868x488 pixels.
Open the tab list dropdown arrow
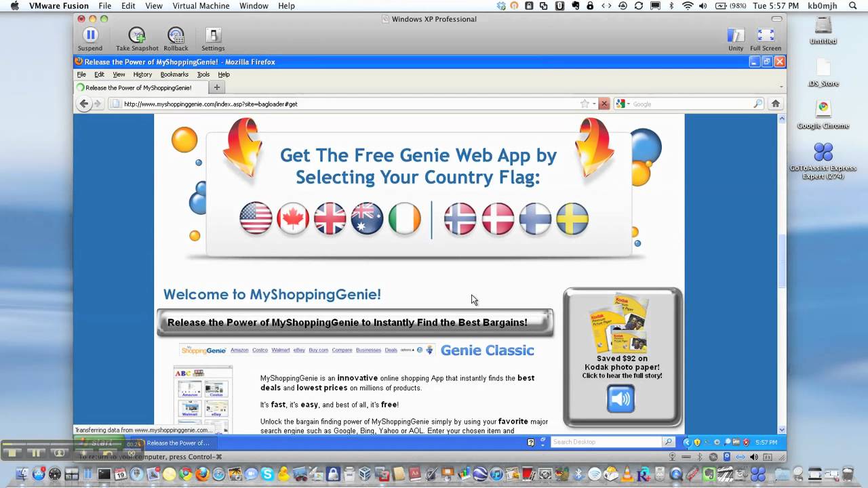click(x=781, y=87)
